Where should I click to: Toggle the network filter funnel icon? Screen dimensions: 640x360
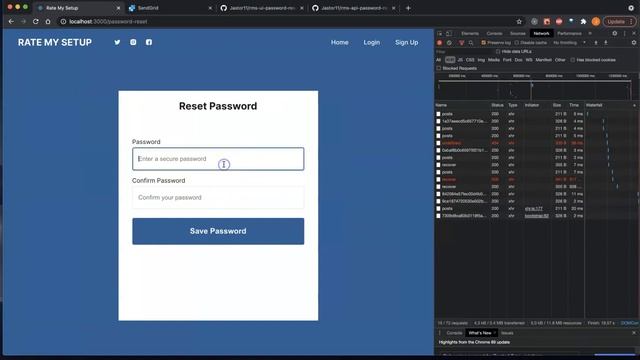[462, 43]
